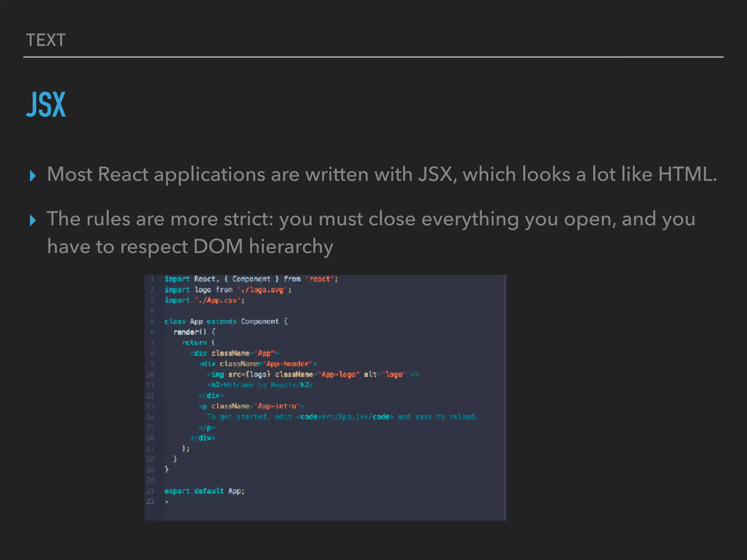Click the 'Welcome to React' h2 line
The image size is (747, 560).
tap(260, 385)
